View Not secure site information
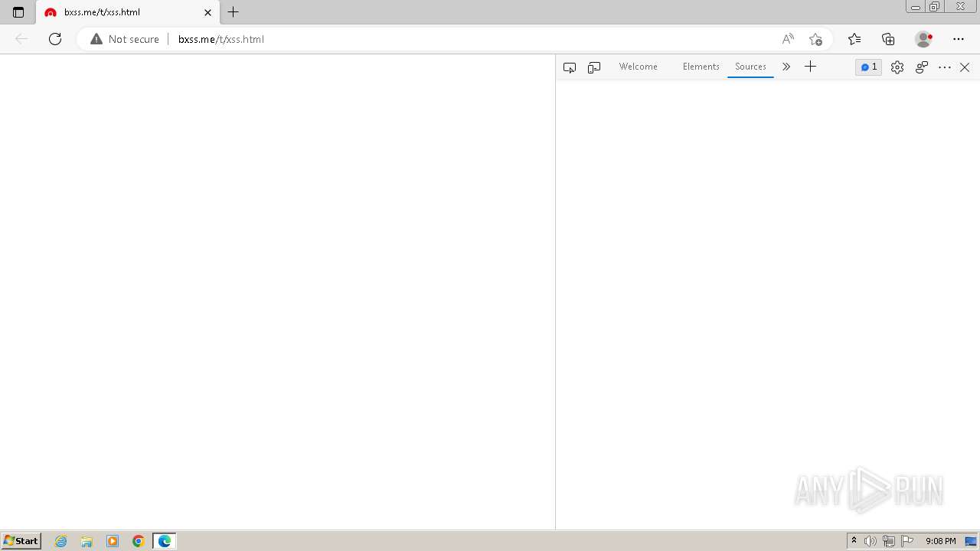980x551 pixels. (x=125, y=39)
